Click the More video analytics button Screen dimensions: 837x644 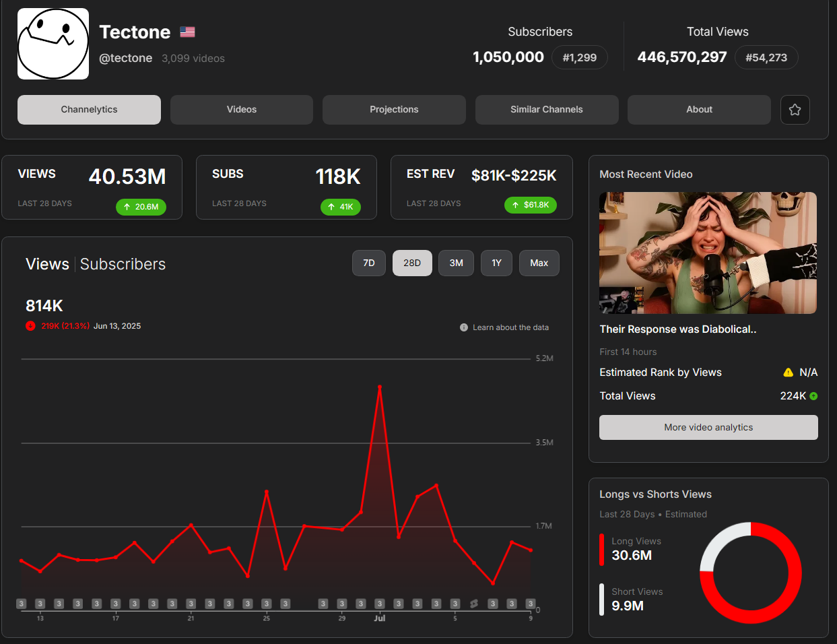pos(708,428)
